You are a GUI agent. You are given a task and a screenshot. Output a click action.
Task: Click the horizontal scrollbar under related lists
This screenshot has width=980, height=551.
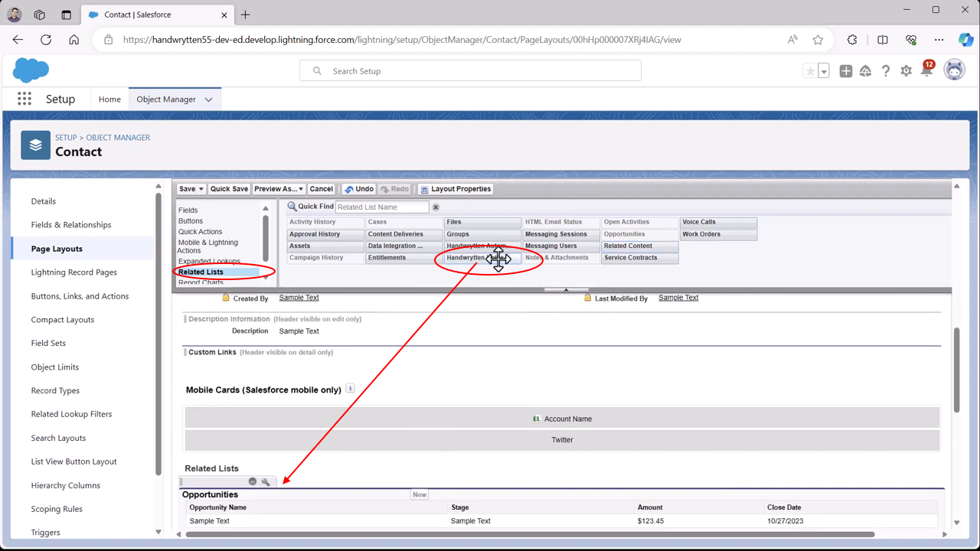[528, 534]
